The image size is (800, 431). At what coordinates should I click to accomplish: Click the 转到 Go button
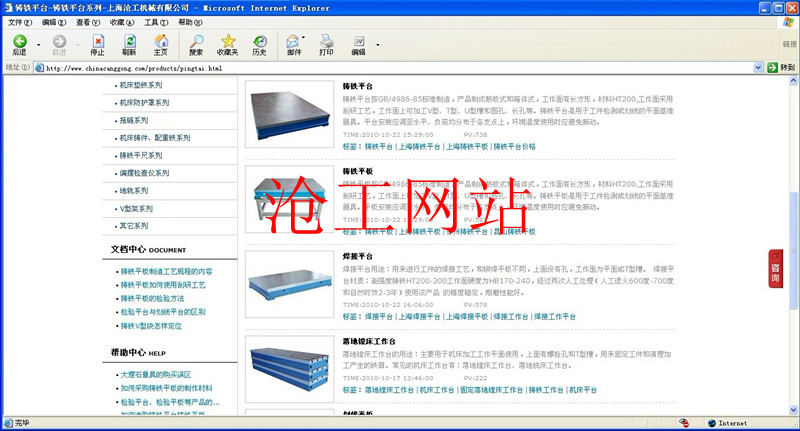(781, 68)
